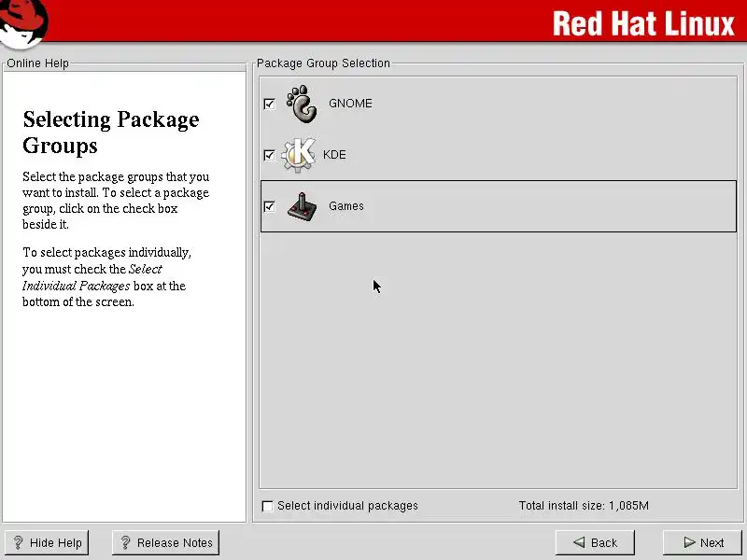This screenshot has height=560, width=747.
Task: Click the Package Group Selection title
Action: pos(323,63)
